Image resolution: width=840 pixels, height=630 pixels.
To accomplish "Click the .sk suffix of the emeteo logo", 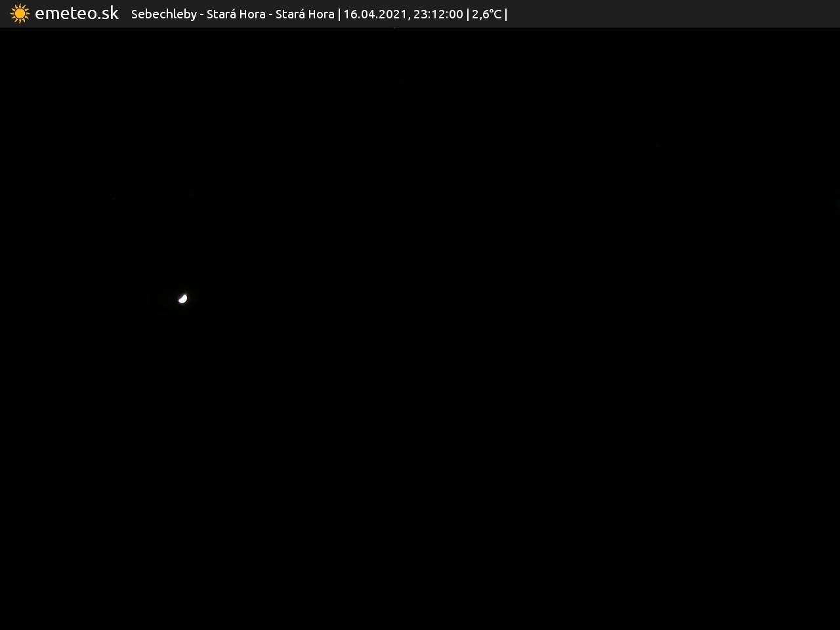I will 108,14.
